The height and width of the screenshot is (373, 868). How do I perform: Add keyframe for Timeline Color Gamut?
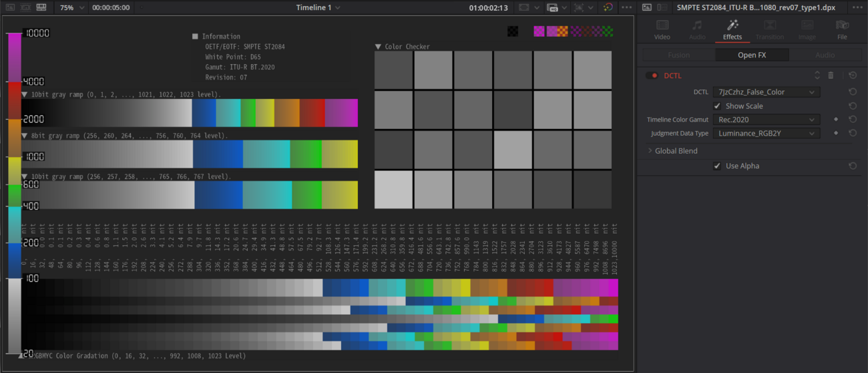pos(835,120)
